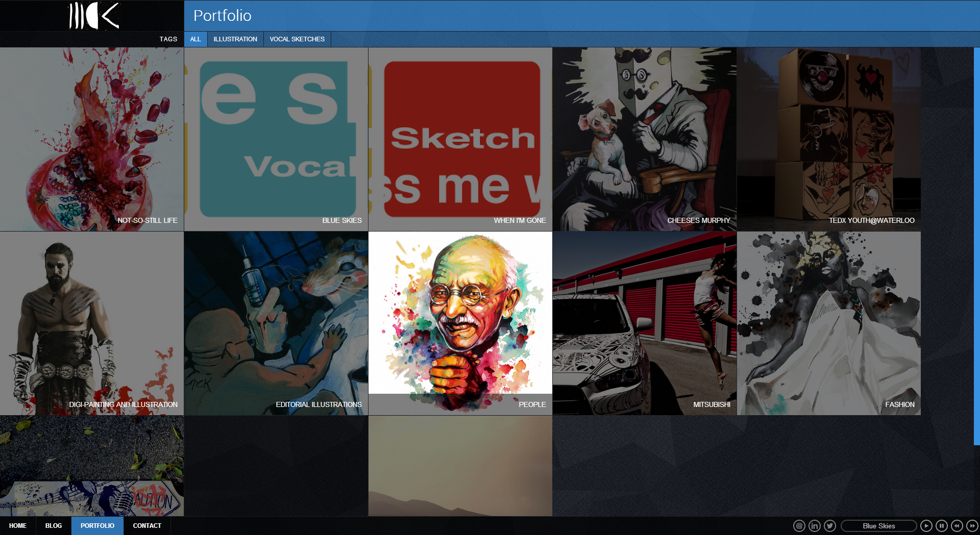980x535 pixels.
Task: Open the LinkedIn profile icon
Action: pyautogui.click(x=815, y=526)
